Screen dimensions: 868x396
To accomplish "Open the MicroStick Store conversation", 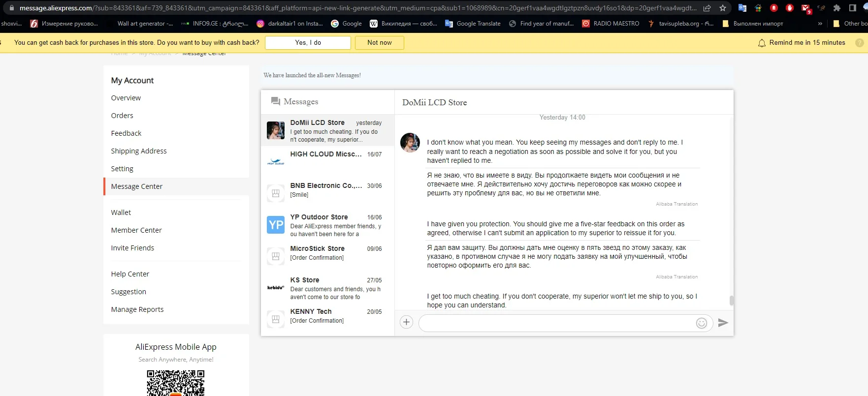I will click(328, 256).
